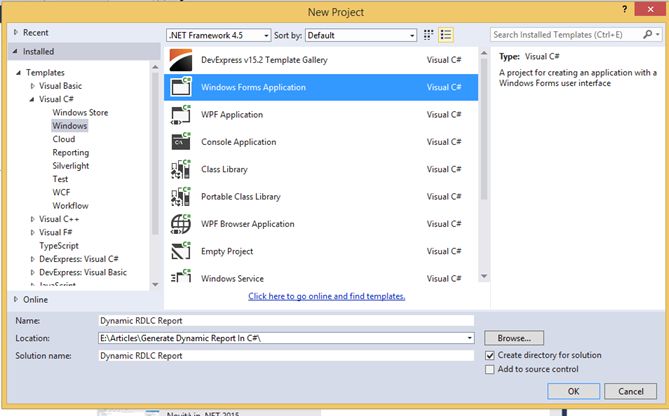Select WPF Application template name

[x=232, y=114]
